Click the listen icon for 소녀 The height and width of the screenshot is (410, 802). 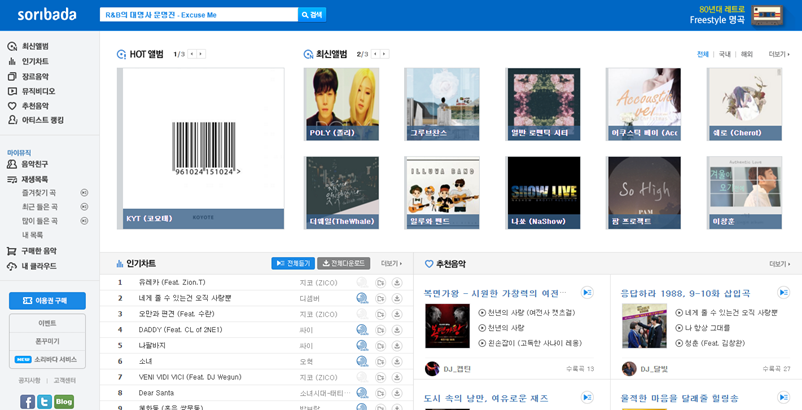362,361
